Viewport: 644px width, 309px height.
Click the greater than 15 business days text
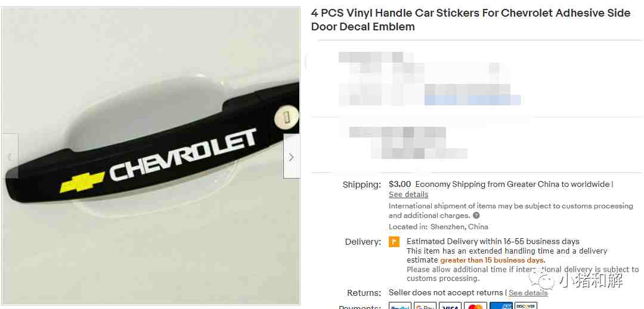coord(493,260)
